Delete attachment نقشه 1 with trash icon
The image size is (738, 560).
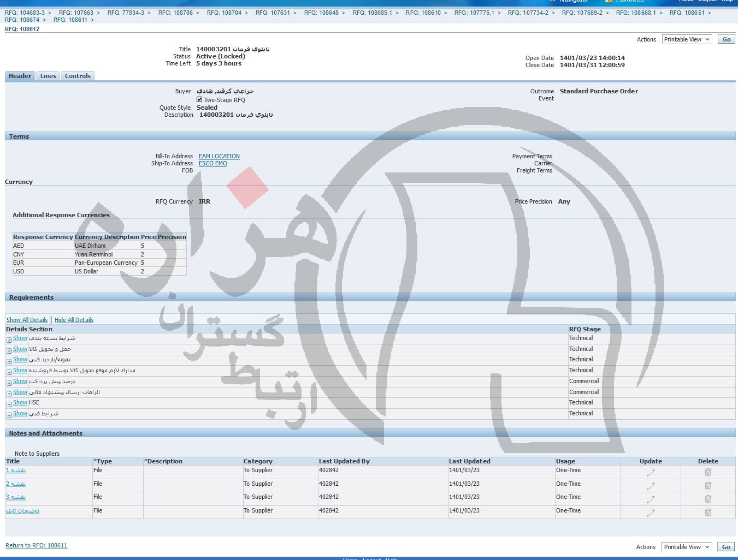[x=708, y=472]
